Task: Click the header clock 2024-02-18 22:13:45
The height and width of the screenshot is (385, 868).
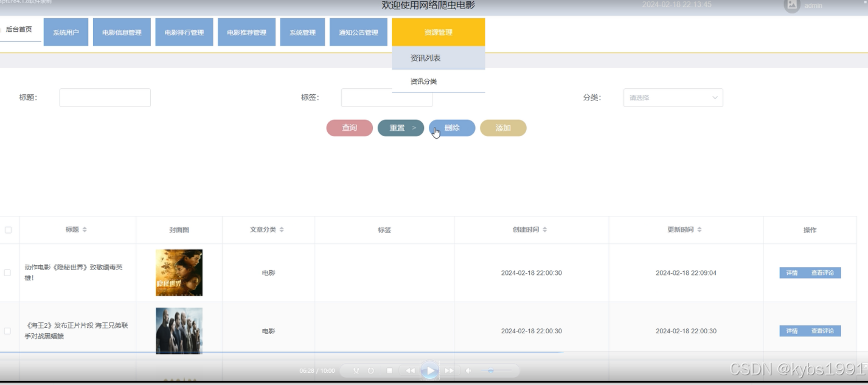Action: pos(677,5)
